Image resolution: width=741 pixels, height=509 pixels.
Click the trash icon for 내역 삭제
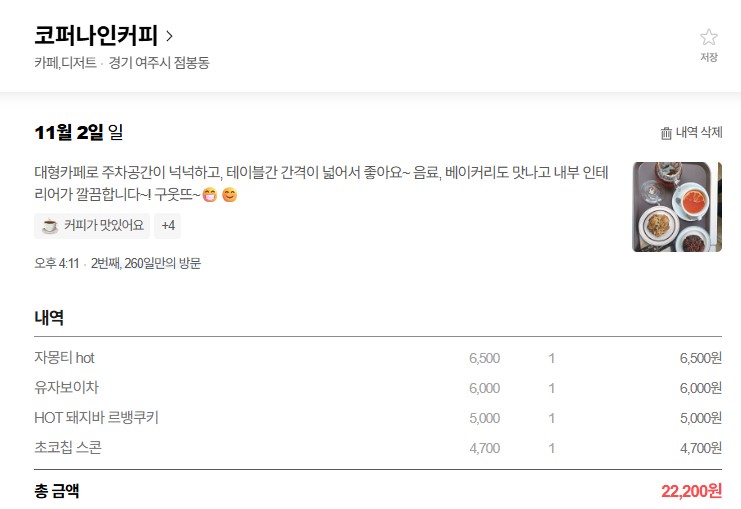click(666, 133)
